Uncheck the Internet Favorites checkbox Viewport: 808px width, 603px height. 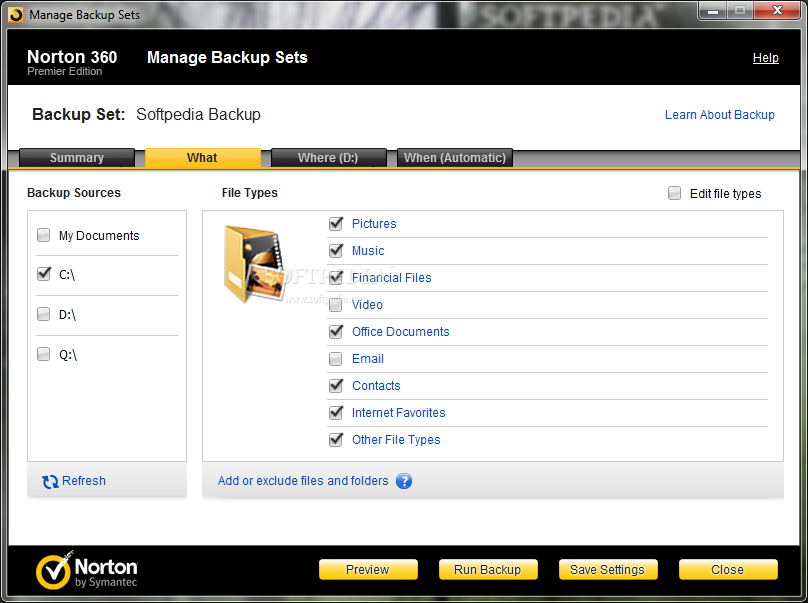pos(335,412)
